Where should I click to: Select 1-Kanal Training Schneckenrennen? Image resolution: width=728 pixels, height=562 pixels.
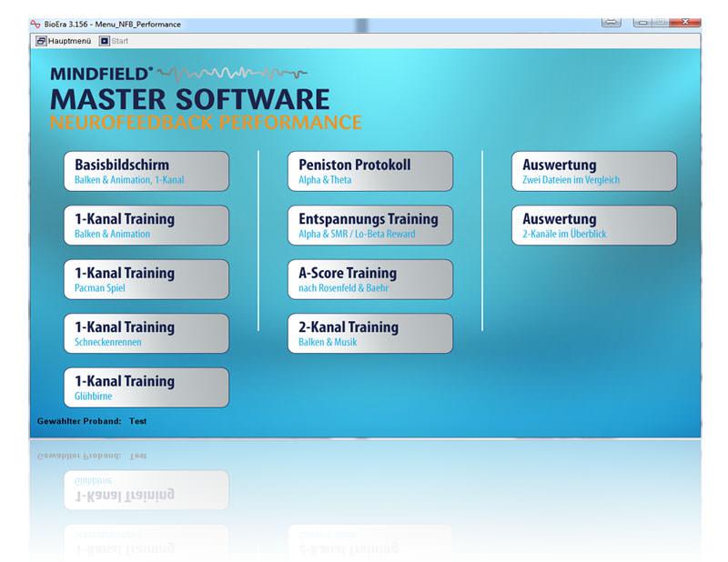pyautogui.click(x=147, y=334)
